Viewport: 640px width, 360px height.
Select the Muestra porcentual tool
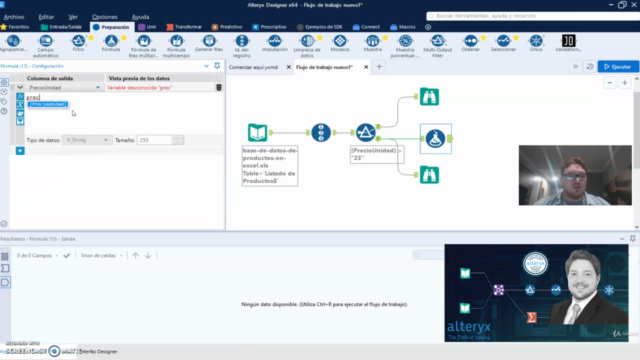tap(405, 46)
